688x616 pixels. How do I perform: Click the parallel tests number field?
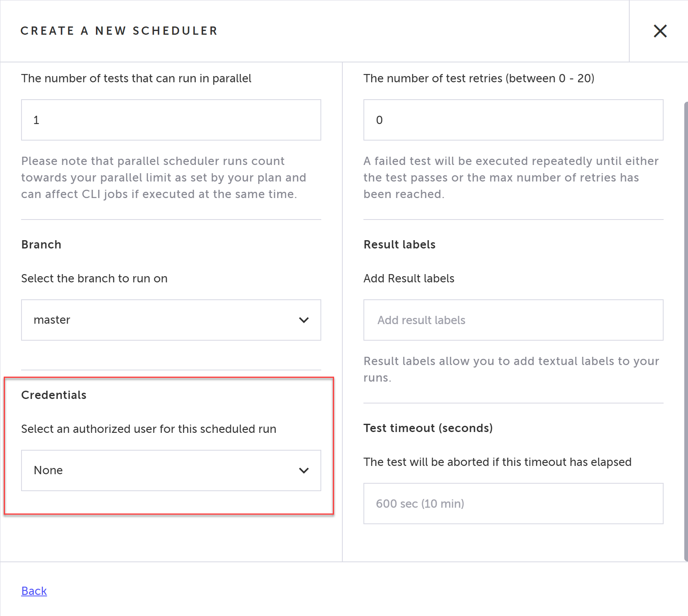point(171,120)
